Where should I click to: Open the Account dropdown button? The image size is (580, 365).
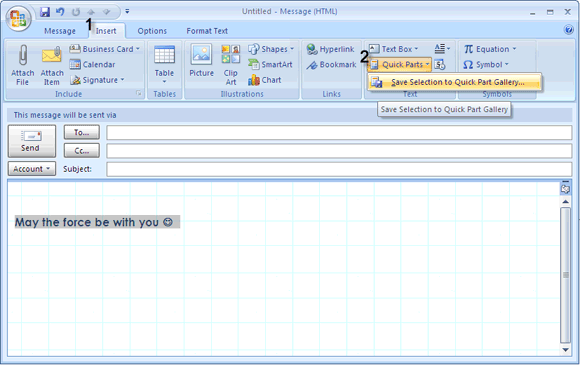[32, 169]
